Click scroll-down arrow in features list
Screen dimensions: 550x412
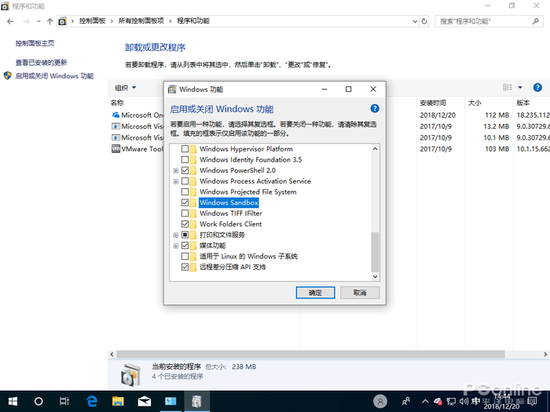click(x=375, y=276)
